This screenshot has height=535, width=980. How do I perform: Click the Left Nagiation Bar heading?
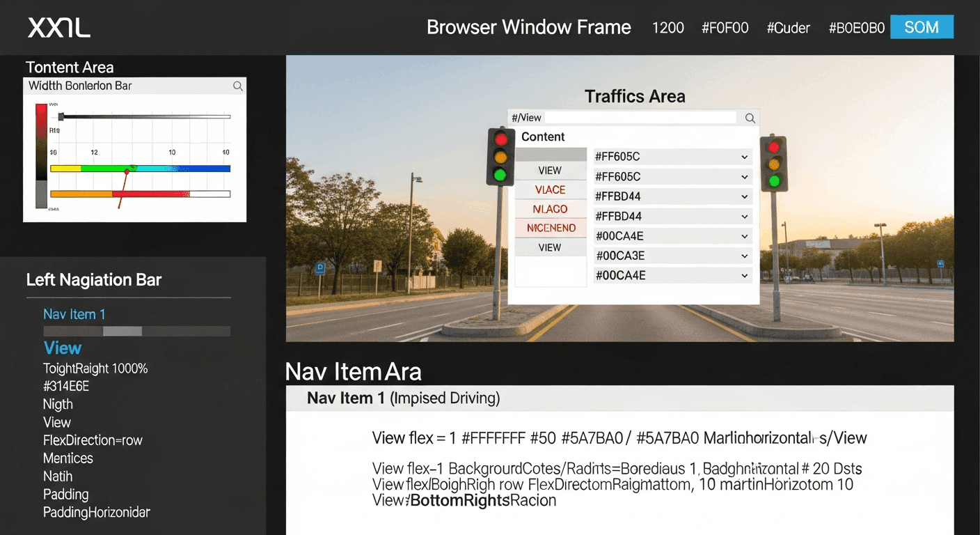[x=94, y=280]
